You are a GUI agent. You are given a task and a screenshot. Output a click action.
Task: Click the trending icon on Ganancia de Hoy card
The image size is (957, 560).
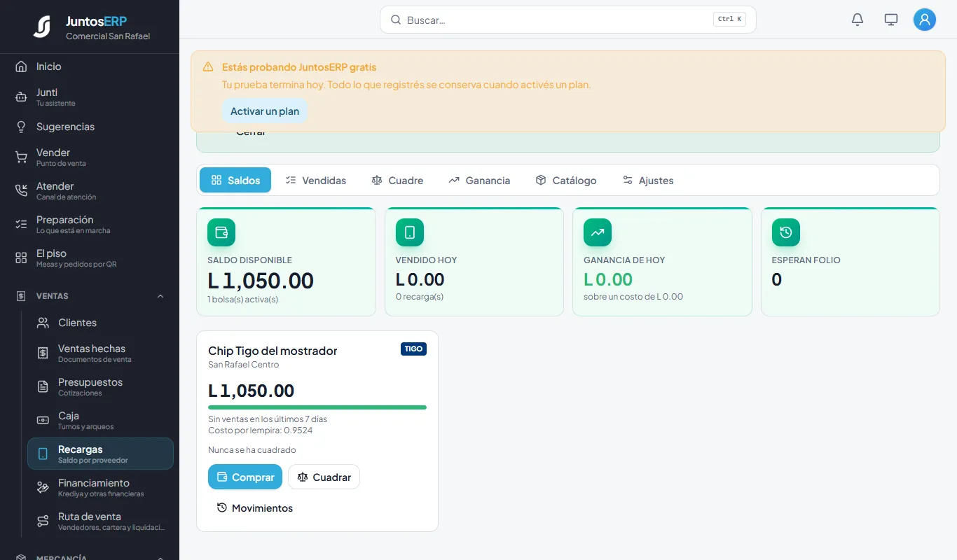click(x=598, y=232)
